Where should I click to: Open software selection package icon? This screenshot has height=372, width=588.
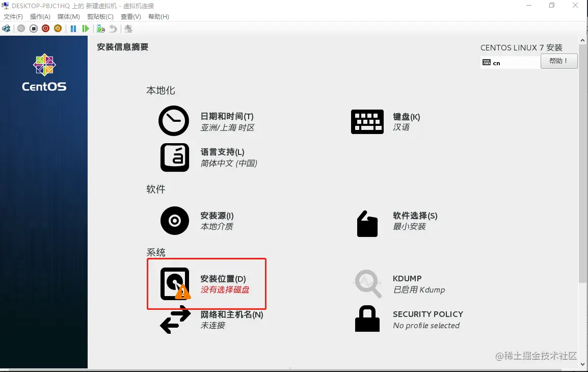(x=367, y=224)
